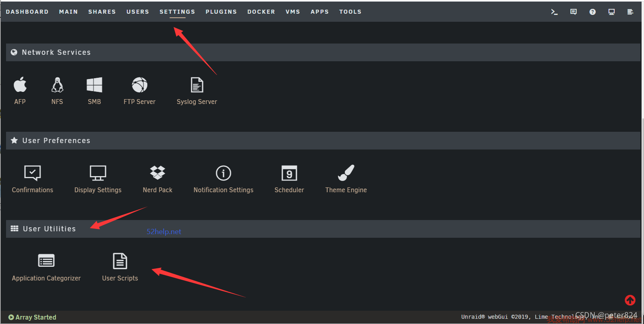Open the Theme Engine paintbrush icon
The width and height of the screenshot is (644, 324).
(346, 173)
